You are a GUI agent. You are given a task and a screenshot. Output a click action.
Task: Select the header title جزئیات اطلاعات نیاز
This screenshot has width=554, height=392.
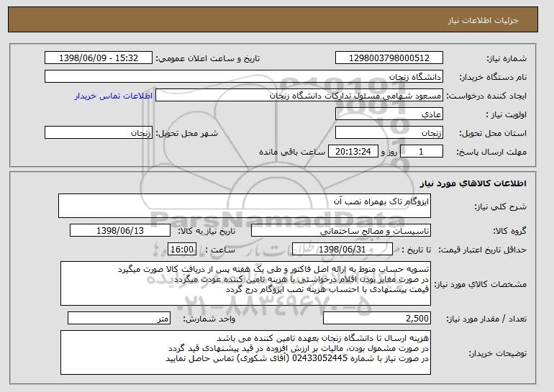483,20
